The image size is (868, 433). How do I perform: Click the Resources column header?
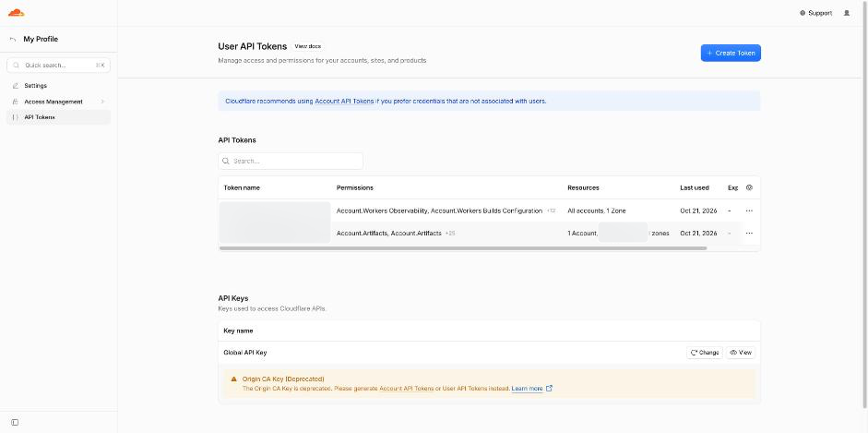584,187
